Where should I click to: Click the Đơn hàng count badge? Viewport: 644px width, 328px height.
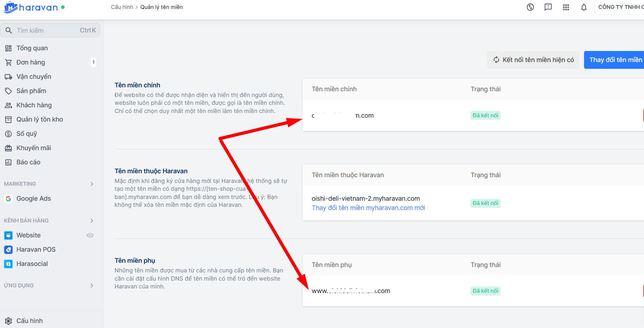(x=93, y=62)
